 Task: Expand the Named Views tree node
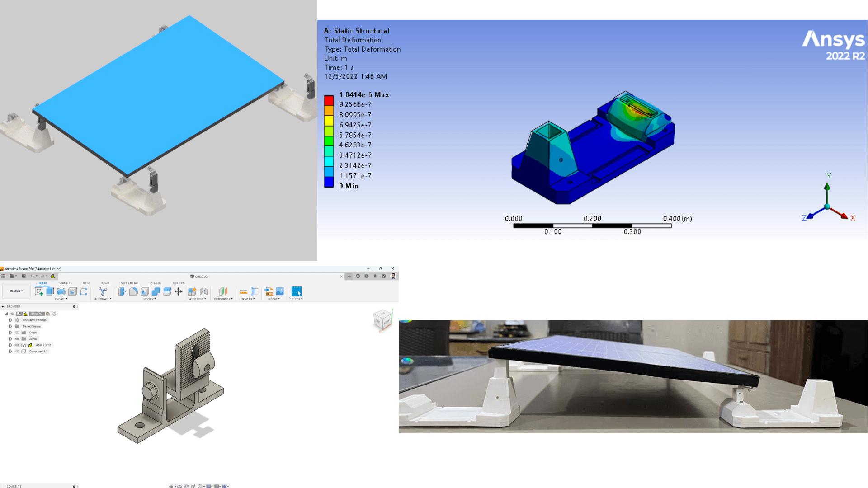(11, 326)
